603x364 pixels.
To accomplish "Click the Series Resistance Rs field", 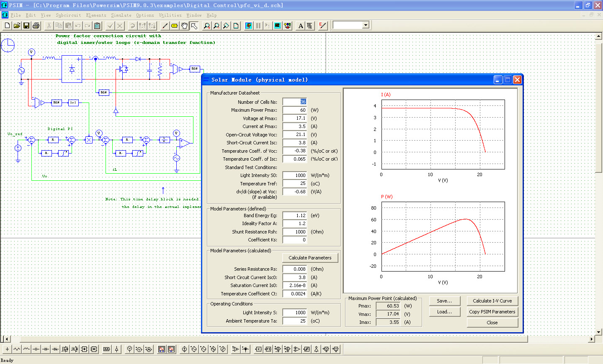I will 295,269.
